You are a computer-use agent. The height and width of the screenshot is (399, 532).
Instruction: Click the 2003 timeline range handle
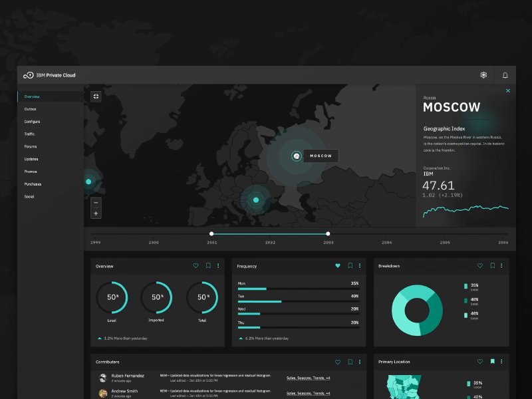pyautogui.click(x=328, y=234)
